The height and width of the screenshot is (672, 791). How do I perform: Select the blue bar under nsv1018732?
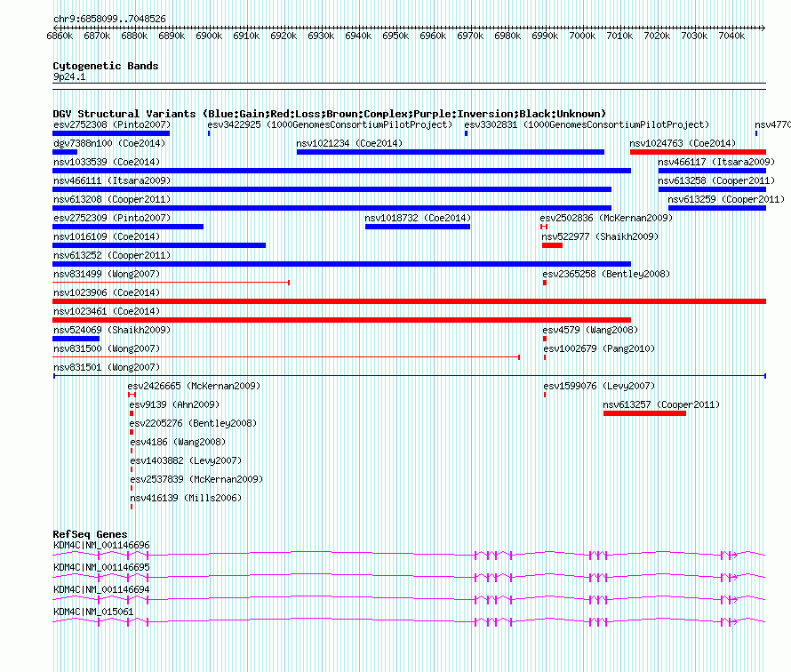[418, 227]
